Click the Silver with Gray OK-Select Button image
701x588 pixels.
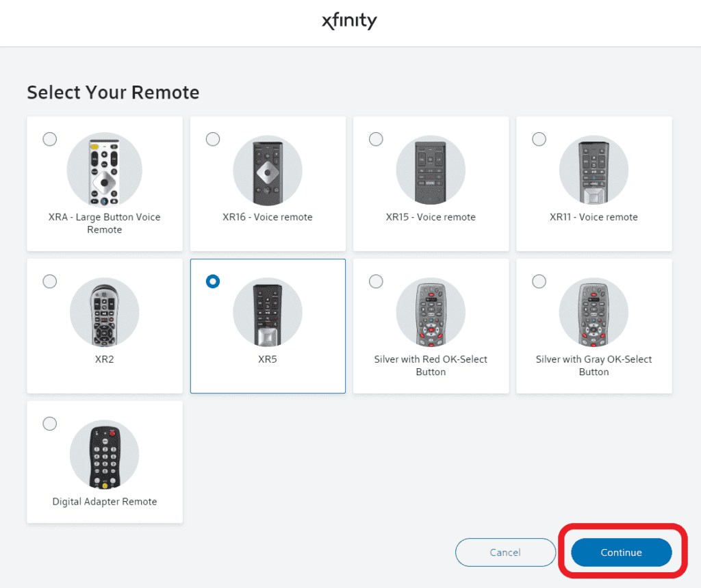click(594, 312)
